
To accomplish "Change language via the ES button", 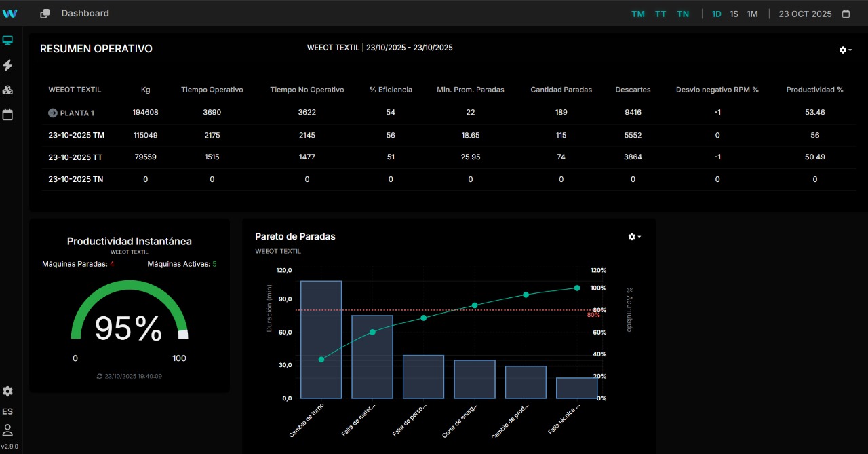I will click(7, 411).
